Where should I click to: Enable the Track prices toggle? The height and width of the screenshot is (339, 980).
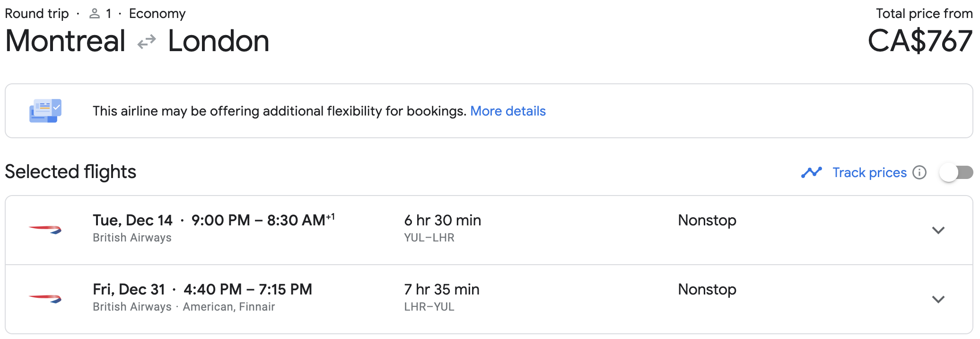[x=956, y=172]
